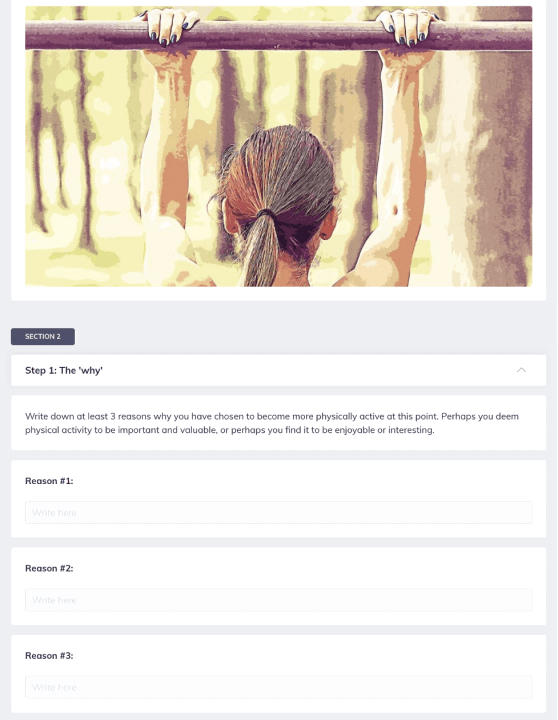Select the SECTION 2 badge
The image size is (558, 720).
coord(43,337)
